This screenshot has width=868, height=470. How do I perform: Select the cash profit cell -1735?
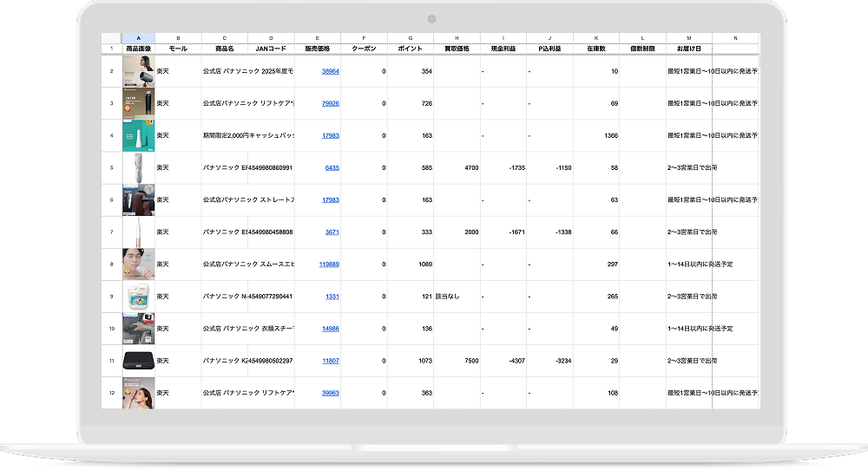point(503,167)
